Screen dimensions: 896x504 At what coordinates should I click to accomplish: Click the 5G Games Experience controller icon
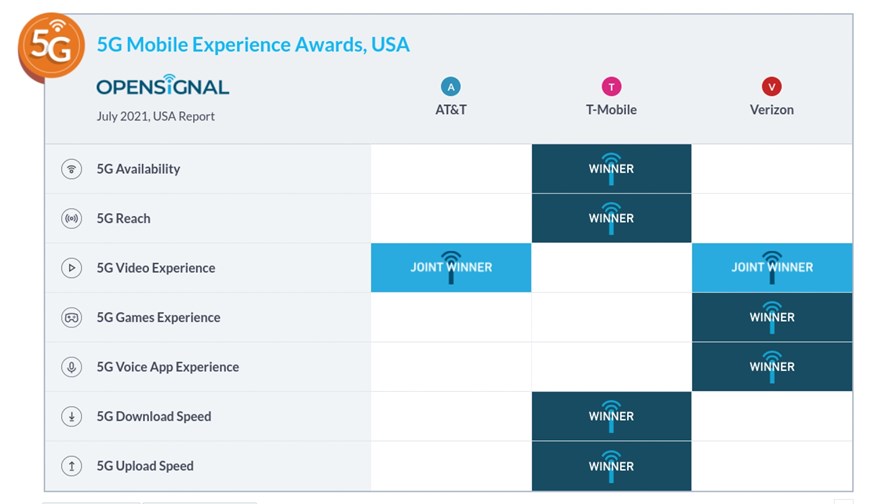pyautogui.click(x=71, y=317)
